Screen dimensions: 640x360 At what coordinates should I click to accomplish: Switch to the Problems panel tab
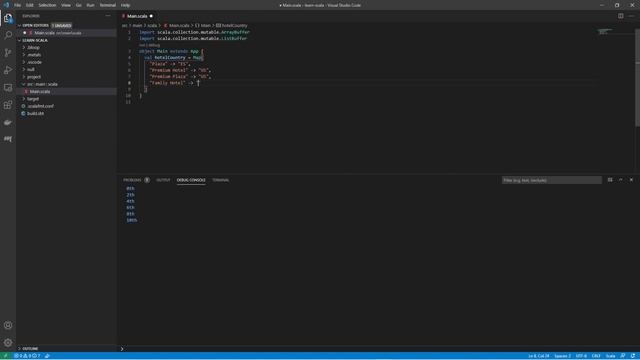(x=132, y=180)
